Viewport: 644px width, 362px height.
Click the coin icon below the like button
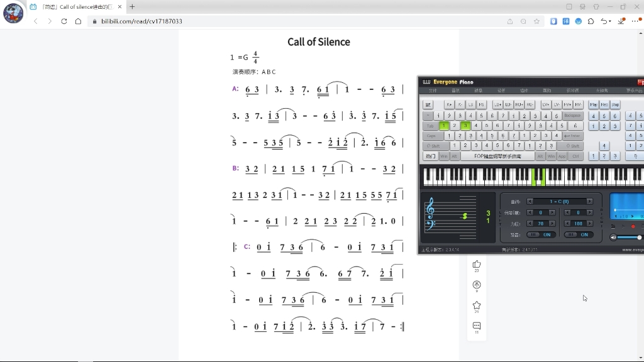pos(477,285)
